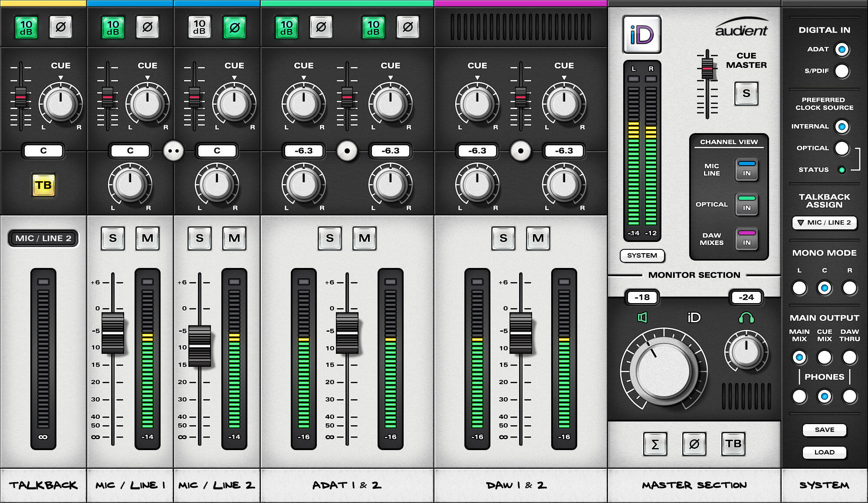868x503 pixels.
Task: Toggle 10 dB pad on ADAT 1
Action: pos(286,27)
